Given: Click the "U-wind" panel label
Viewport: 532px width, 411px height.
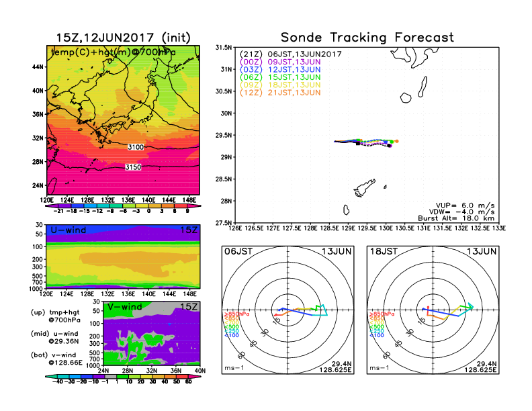Looking at the screenshot, I should [x=69, y=230].
